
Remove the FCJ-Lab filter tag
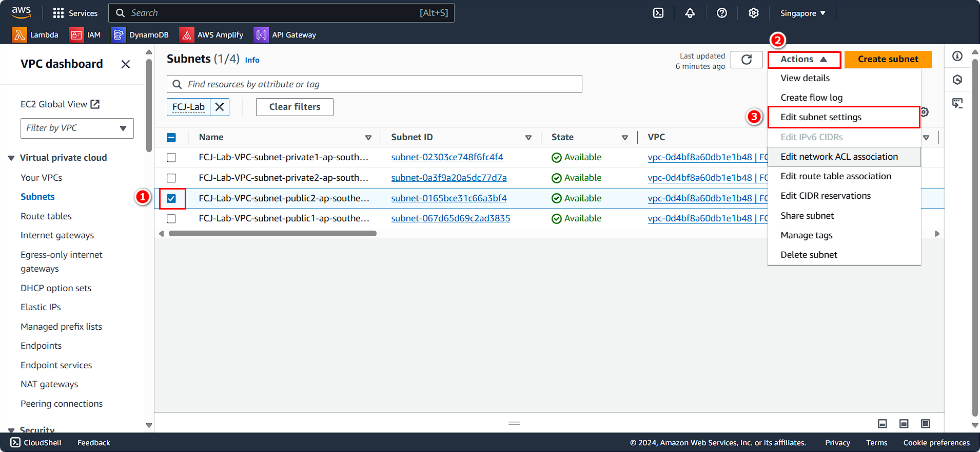pos(220,107)
